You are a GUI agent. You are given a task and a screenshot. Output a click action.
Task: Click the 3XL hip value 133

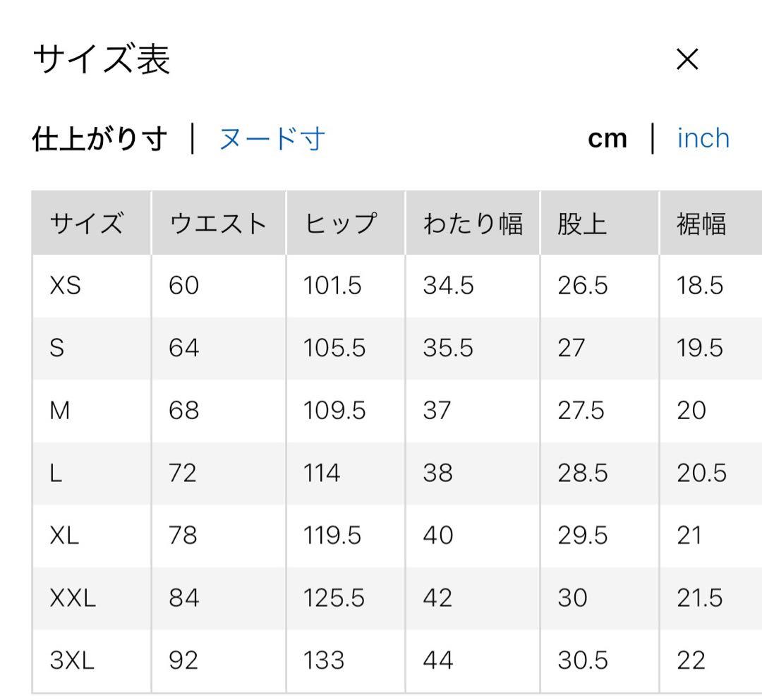(x=324, y=660)
